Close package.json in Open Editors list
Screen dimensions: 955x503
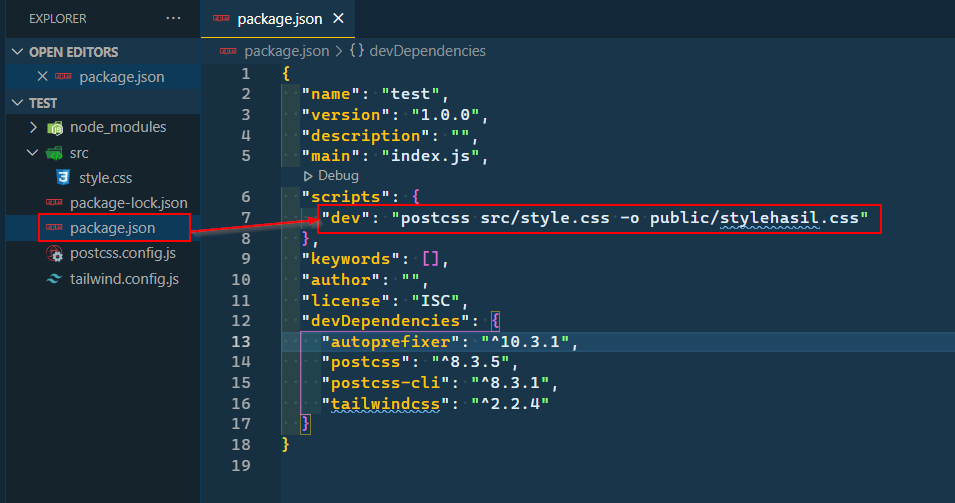42,77
